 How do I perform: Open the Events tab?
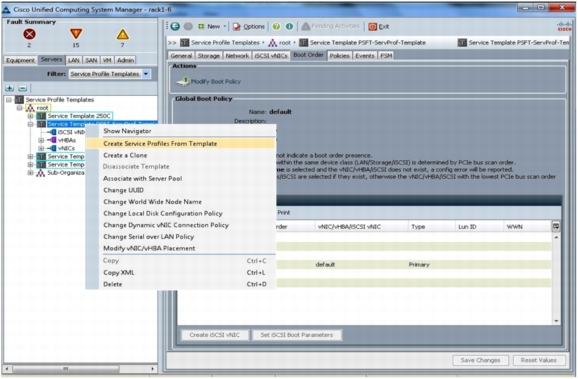tap(365, 56)
